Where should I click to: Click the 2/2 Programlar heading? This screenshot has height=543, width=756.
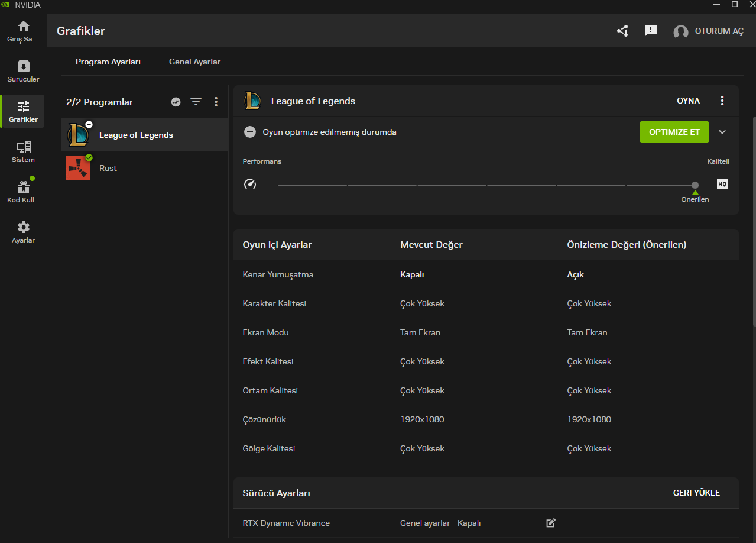(99, 102)
